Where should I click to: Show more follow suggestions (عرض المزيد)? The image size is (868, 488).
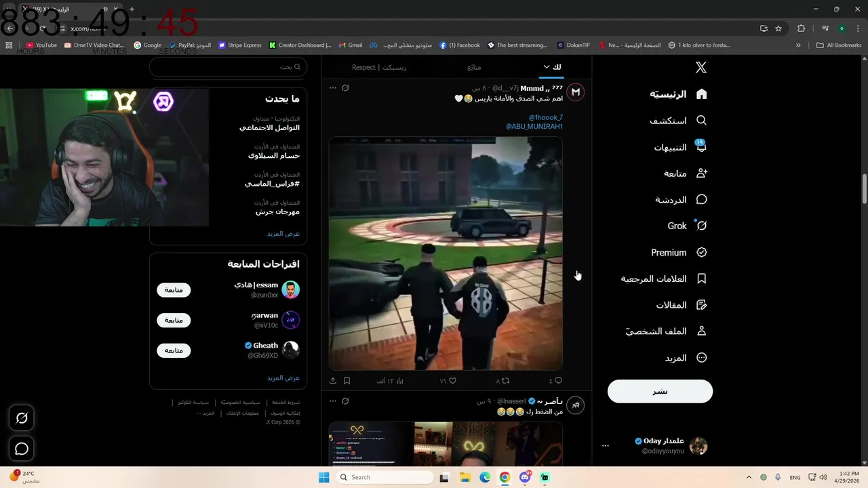[x=283, y=378]
